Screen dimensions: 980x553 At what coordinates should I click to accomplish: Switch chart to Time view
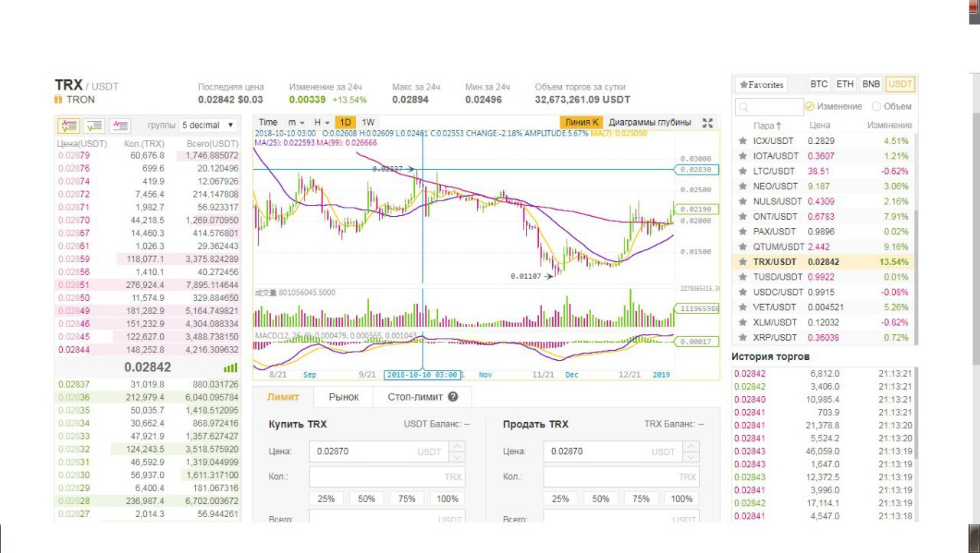(x=268, y=123)
